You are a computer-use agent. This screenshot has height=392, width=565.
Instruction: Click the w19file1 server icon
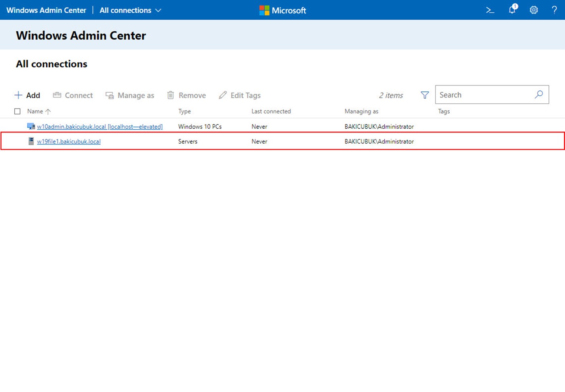[31, 141]
